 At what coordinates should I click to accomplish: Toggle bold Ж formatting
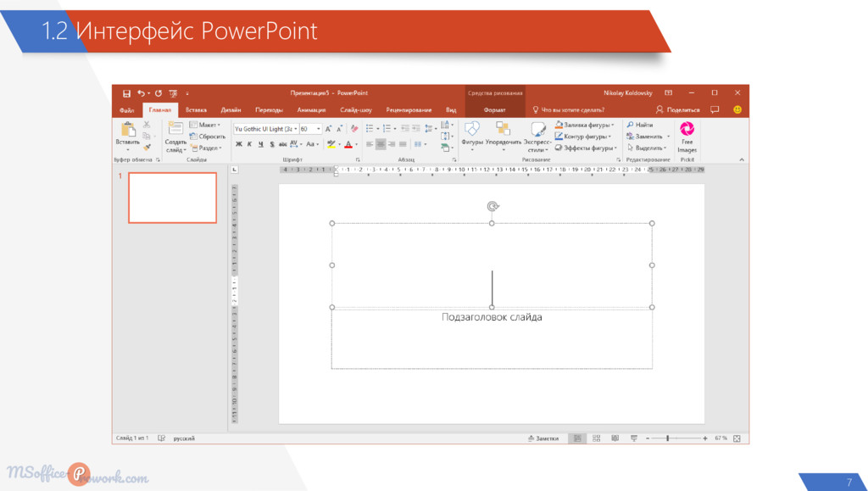tap(238, 144)
